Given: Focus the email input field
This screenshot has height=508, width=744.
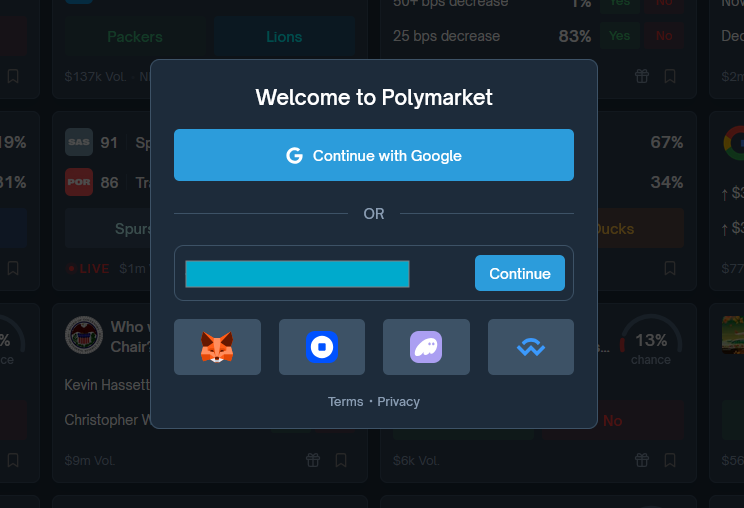Looking at the screenshot, I should click(297, 274).
